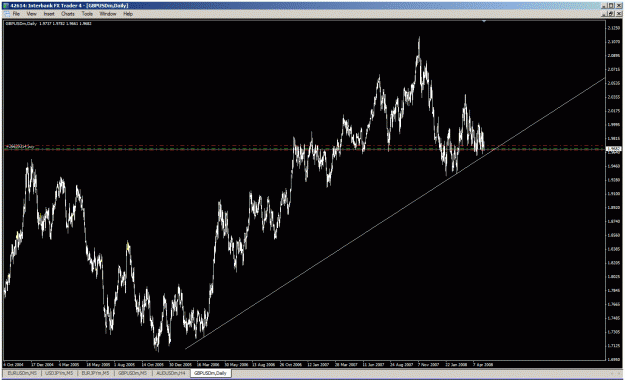
Task: Switch to the GBPUSDm,M5 chart tab
Action: 133,373
